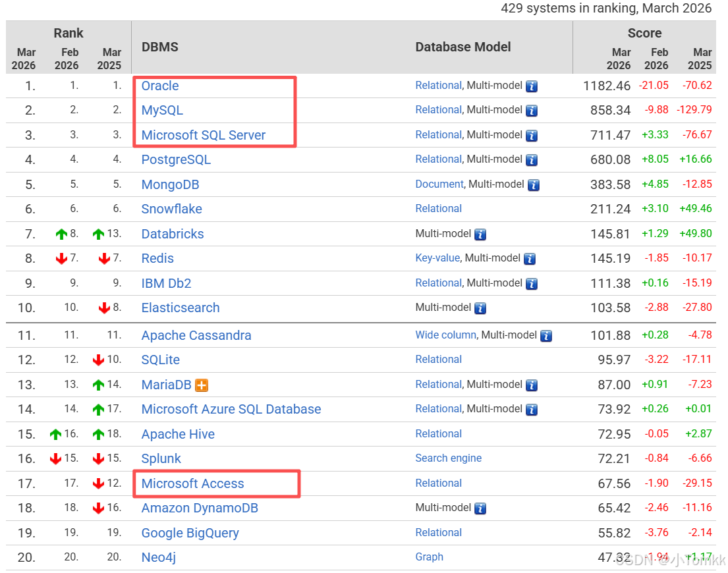This screenshot has width=728, height=573.
Task: Open the Amazon DynamoDB link
Action: (200, 508)
